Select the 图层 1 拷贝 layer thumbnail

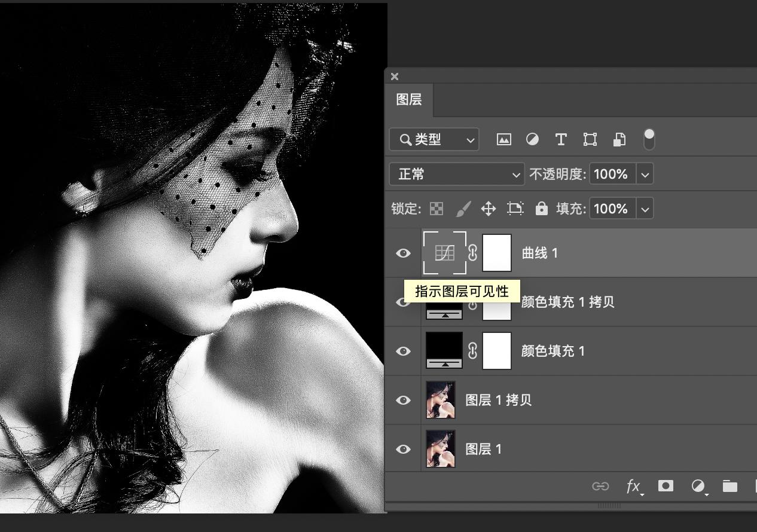click(x=441, y=400)
